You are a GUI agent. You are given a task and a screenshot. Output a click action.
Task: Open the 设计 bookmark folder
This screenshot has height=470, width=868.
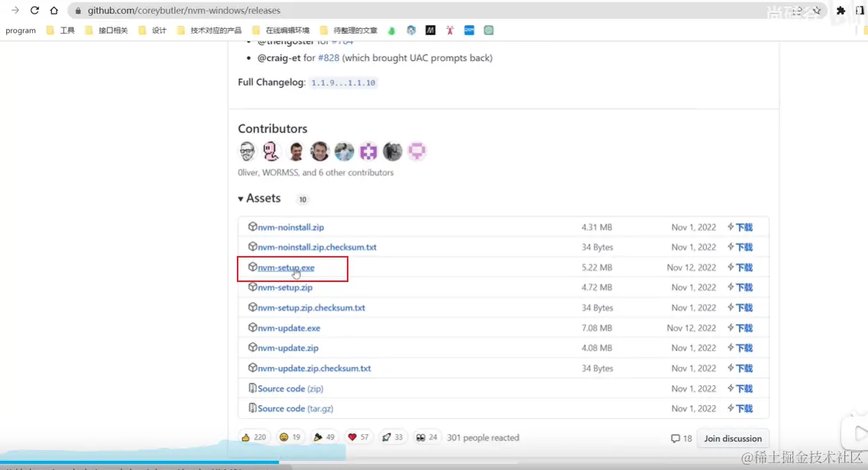click(152, 31)
